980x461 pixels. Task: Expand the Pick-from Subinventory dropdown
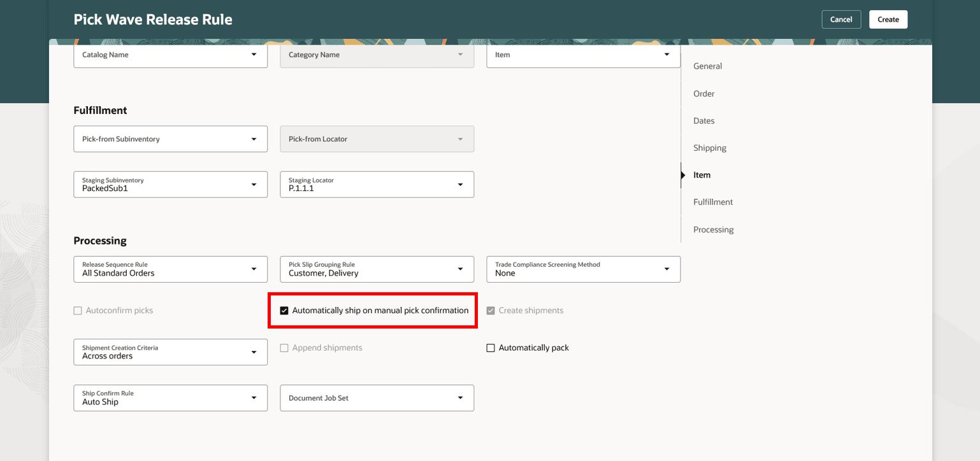pos(170,139)
